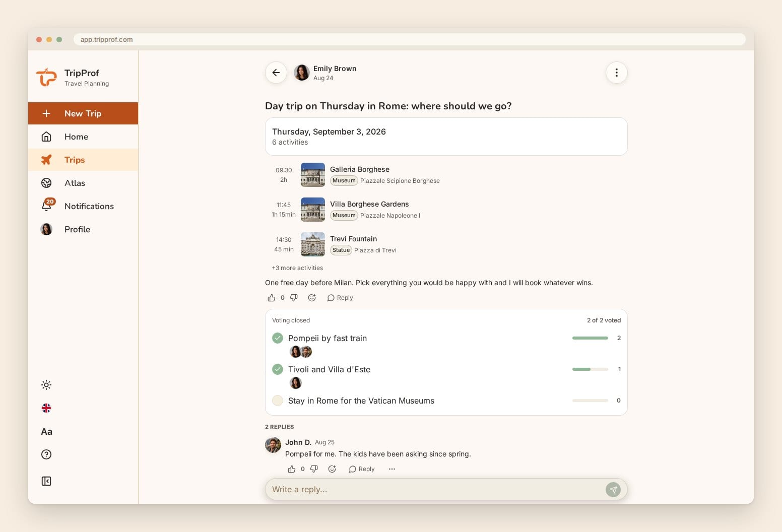The width and height of the screenshot is (782, 532).
Task: Open the Galleria Borghese thumbnail
Action: [313, 175]
